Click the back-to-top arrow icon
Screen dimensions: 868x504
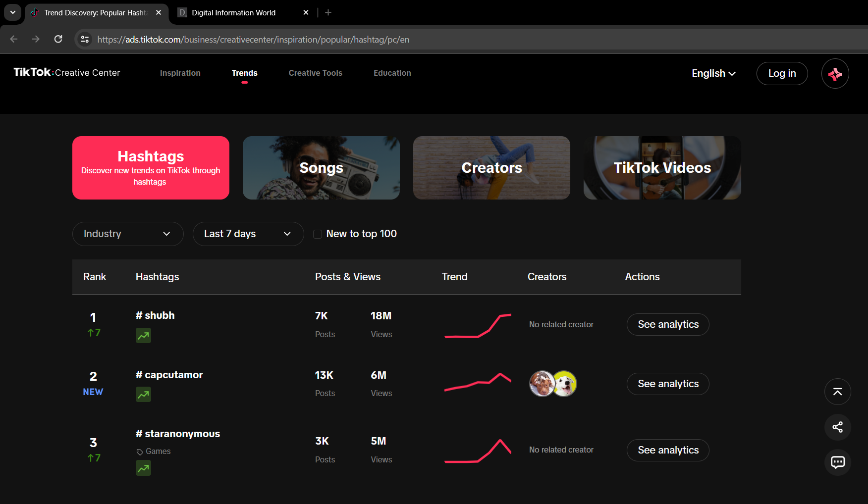(x=838, y=392)
